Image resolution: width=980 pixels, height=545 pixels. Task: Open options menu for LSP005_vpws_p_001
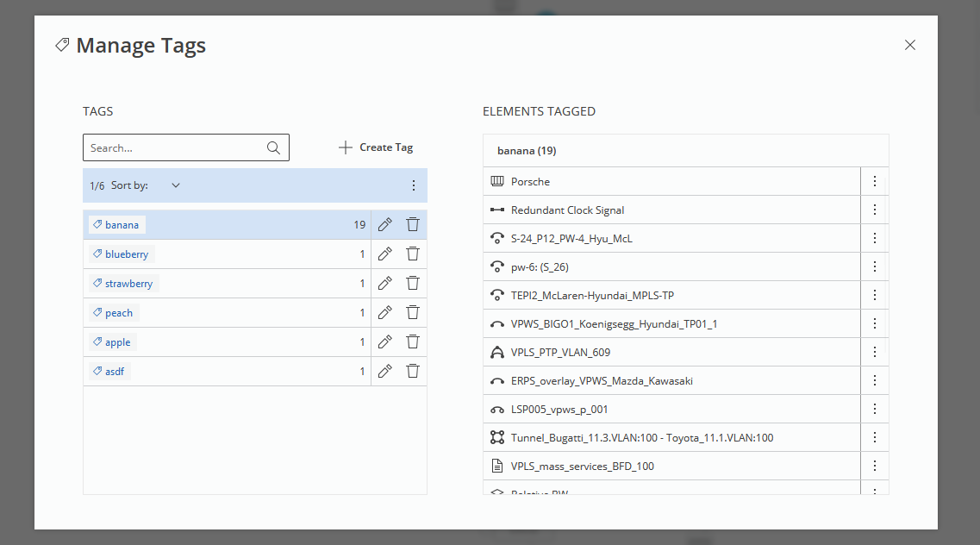874,410
